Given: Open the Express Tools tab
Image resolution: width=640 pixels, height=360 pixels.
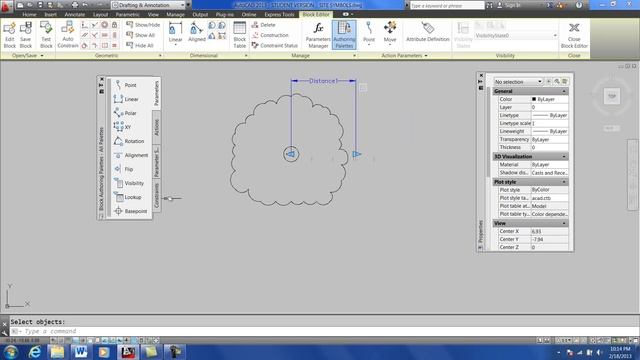Looking at the screenshot, I should [279, 14].
